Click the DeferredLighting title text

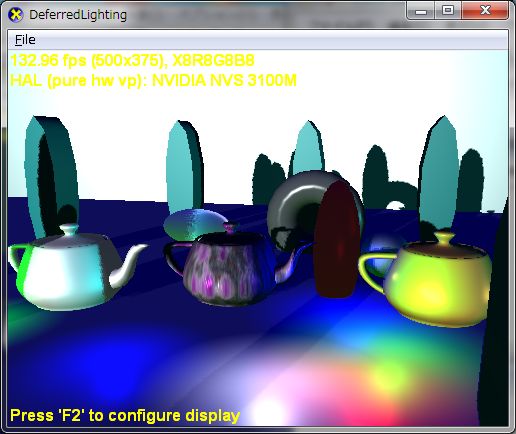(78, 15)
